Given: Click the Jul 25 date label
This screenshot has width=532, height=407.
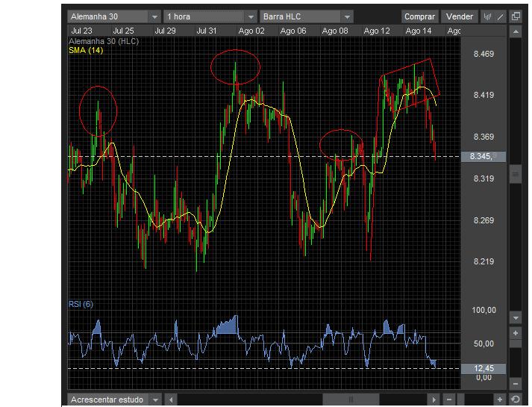Looking at the screenshot, I should (124, 31).
